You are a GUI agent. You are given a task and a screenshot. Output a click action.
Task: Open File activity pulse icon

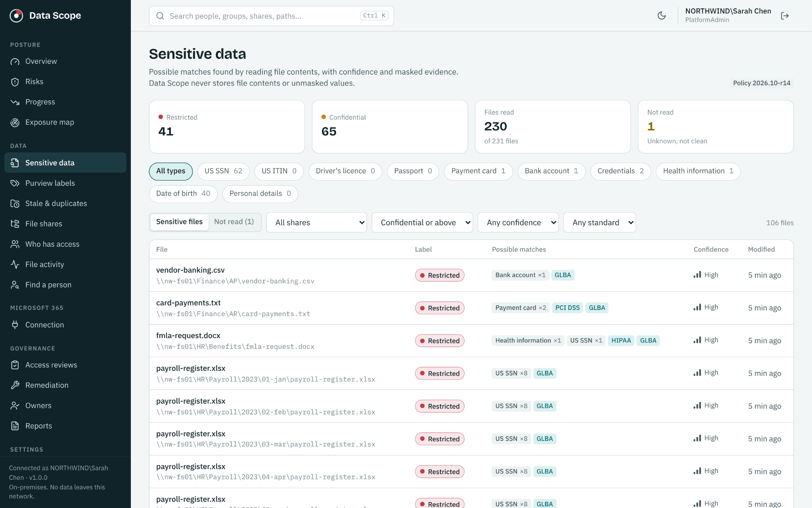click(x=15, y=264)
